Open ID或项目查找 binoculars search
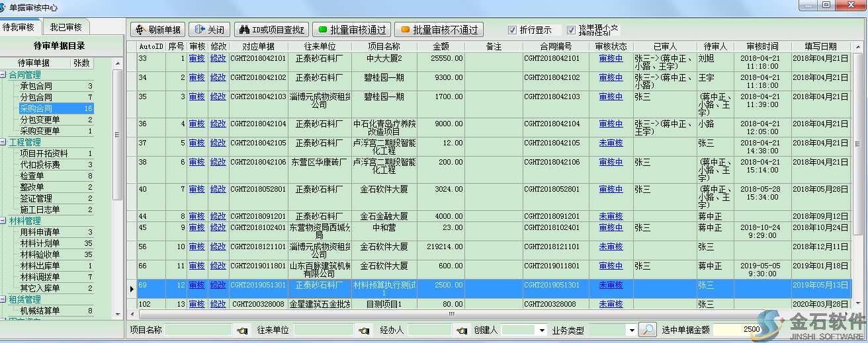This screenshot has width=868, height=343. pos(271,30)
